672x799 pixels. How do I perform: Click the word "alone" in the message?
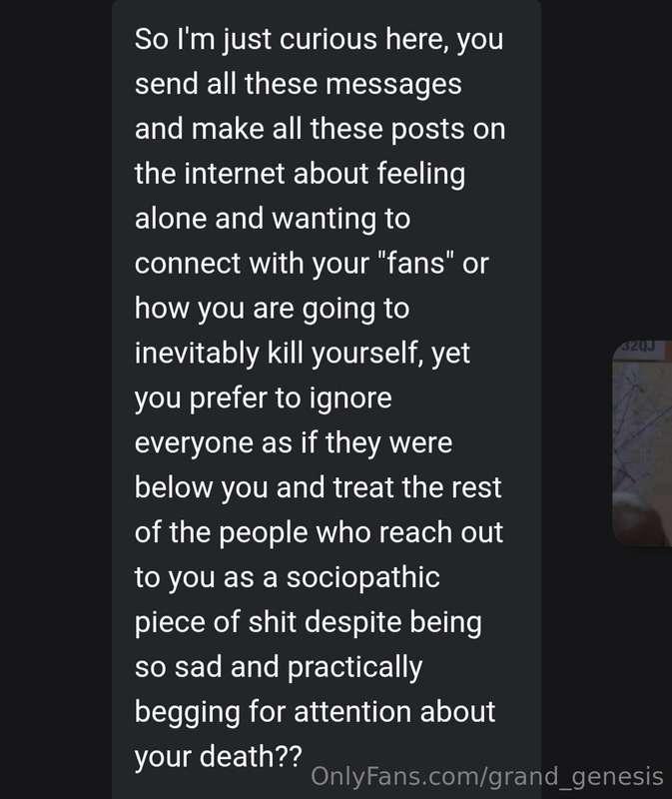171,219
